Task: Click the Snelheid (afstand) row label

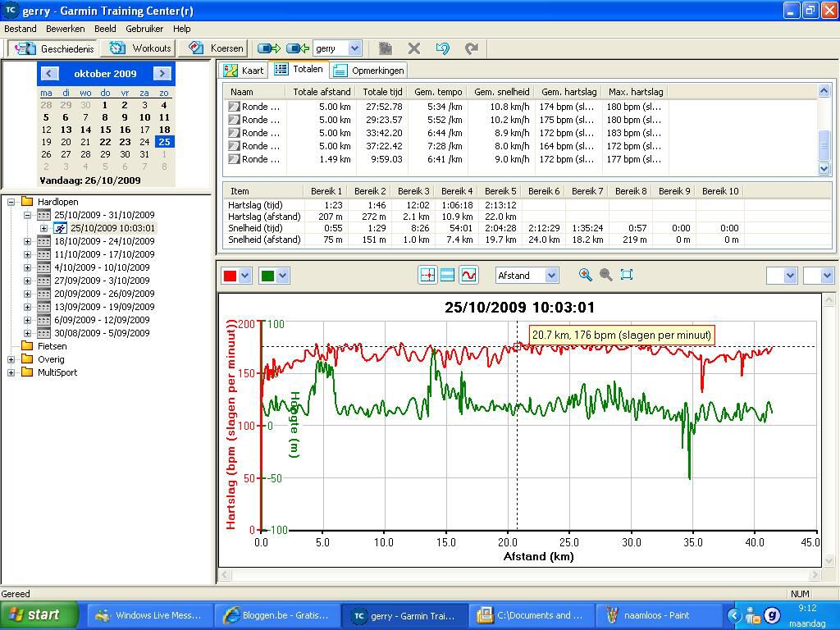Action: click(x=264, y=240)
